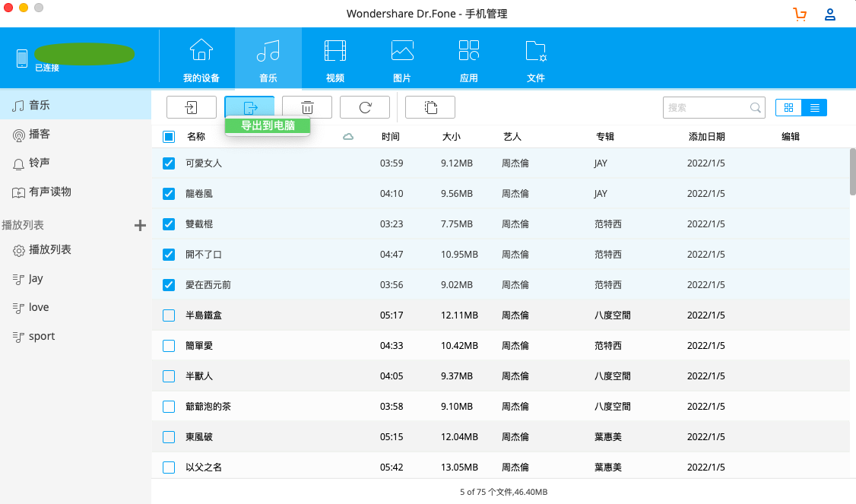
Task: Sort by 时间 column header
Action: pos(390,137)
